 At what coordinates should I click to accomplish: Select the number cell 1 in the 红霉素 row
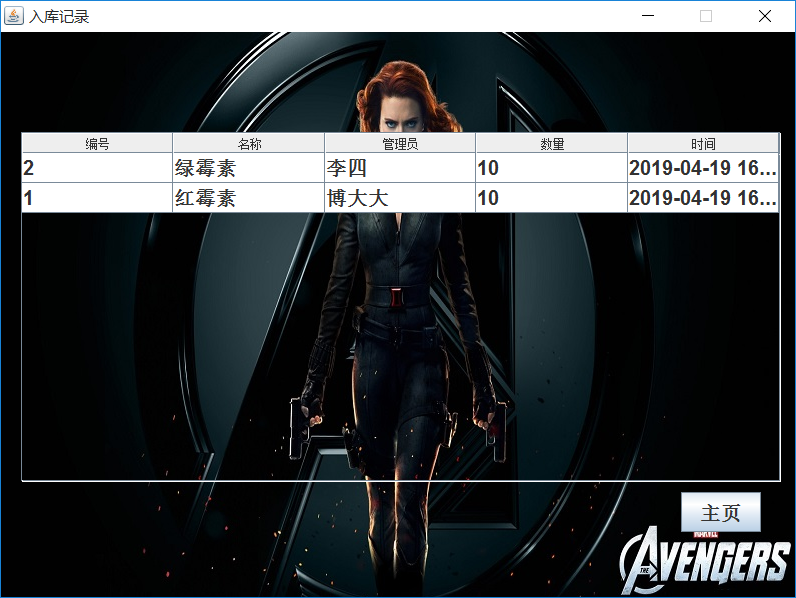(x=97, y=197)
